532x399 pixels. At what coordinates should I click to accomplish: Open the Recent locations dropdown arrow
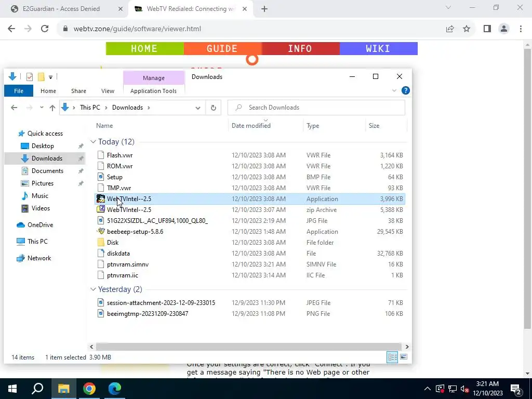point(42,108)
